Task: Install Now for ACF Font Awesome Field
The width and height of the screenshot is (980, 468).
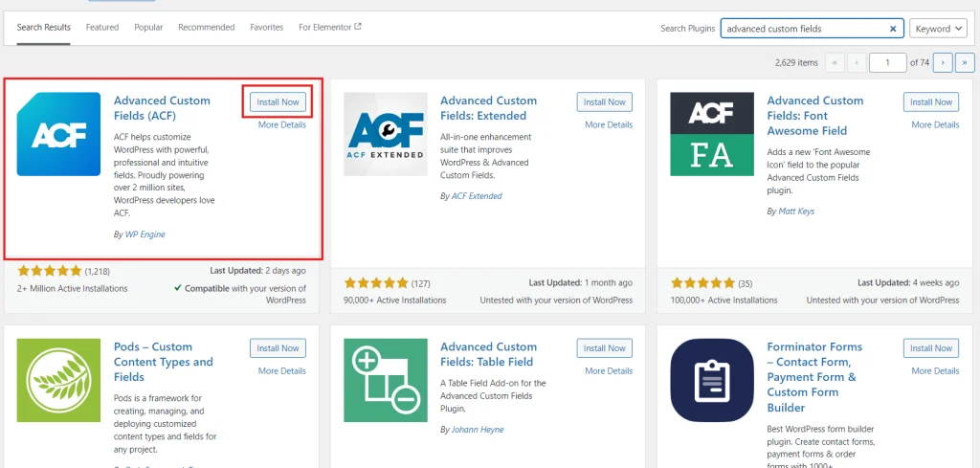Action: point(931,101)
